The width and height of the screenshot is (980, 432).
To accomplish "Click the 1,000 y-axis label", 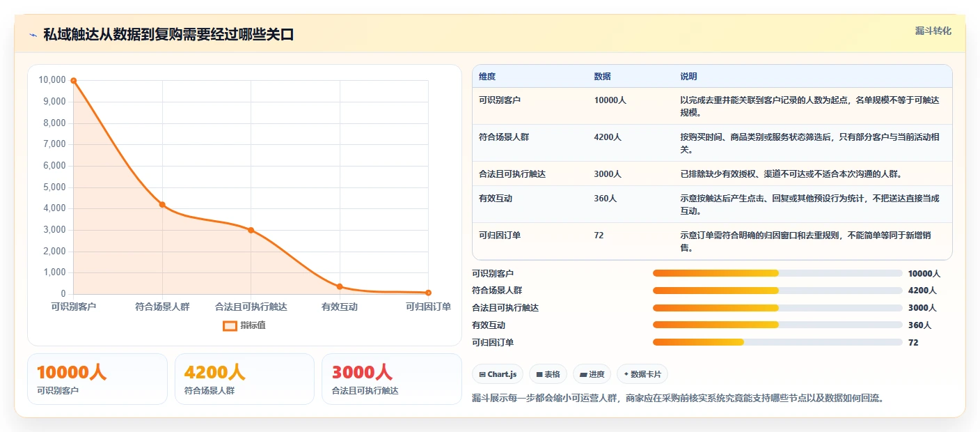I will (x=54, y=272).
